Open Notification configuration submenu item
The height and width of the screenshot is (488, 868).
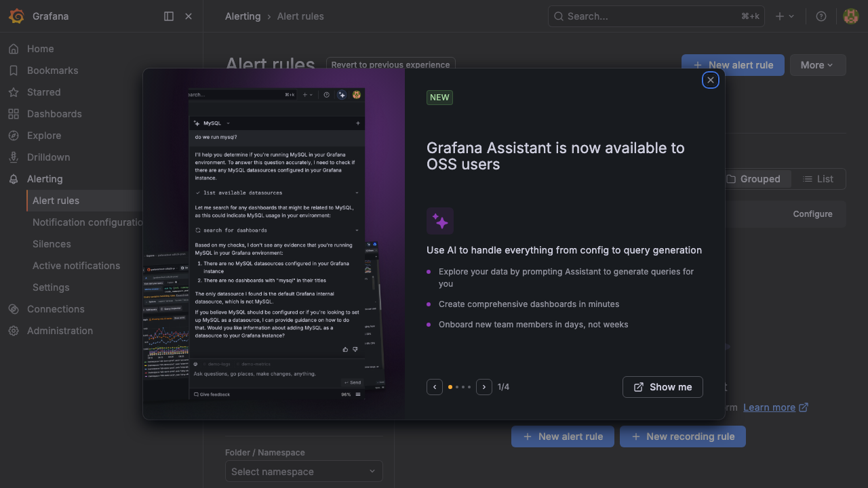click(87, 222)
